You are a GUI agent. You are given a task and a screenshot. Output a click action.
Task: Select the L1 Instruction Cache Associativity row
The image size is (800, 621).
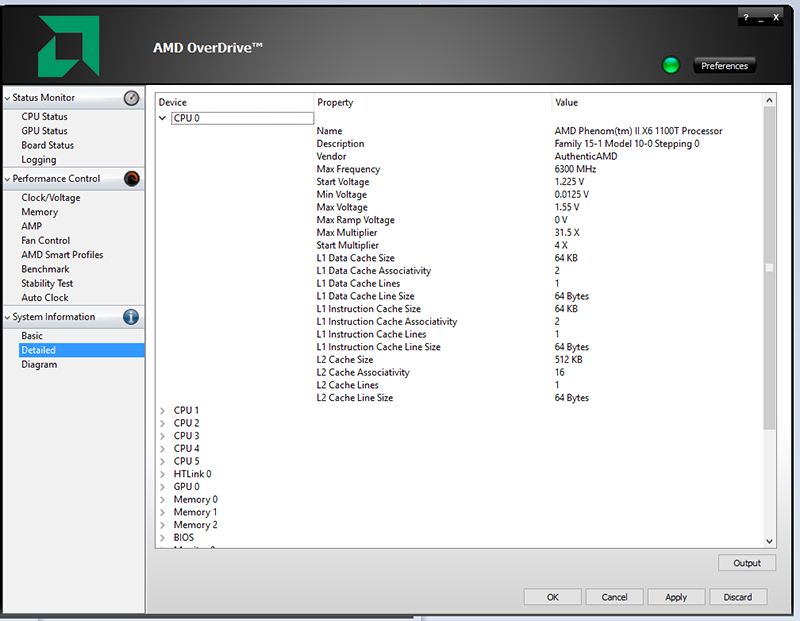387,321
